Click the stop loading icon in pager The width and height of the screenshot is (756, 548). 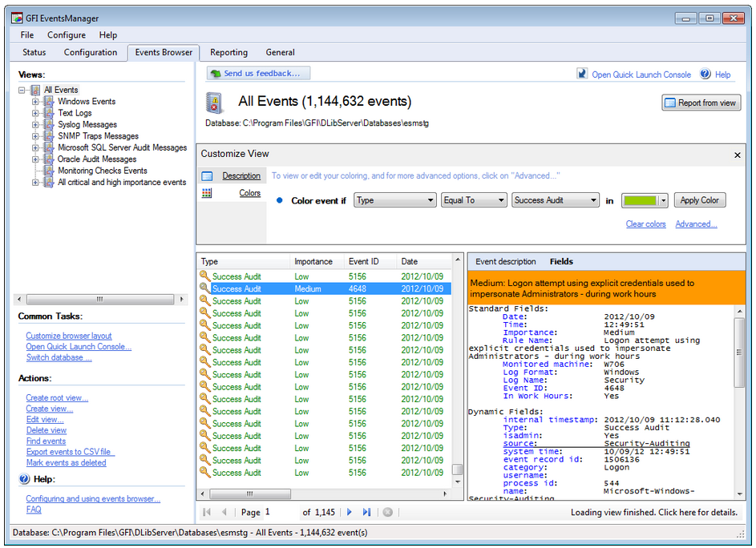(x=388, y=512)
